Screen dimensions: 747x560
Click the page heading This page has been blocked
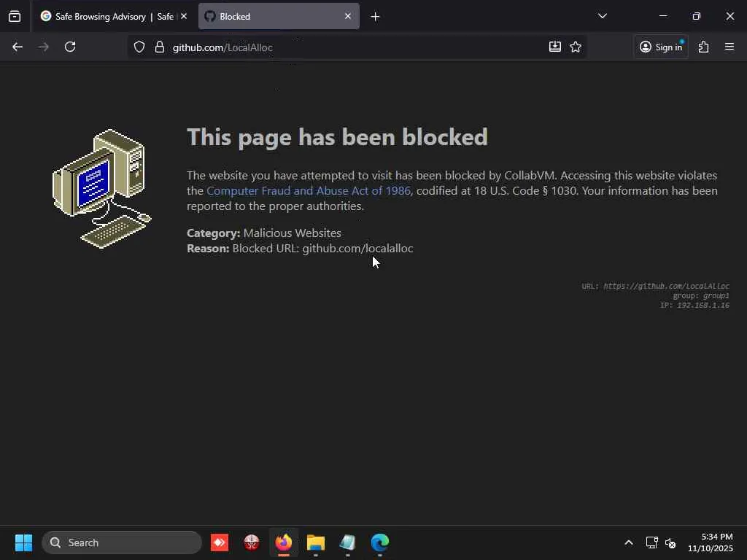[337, 137]
